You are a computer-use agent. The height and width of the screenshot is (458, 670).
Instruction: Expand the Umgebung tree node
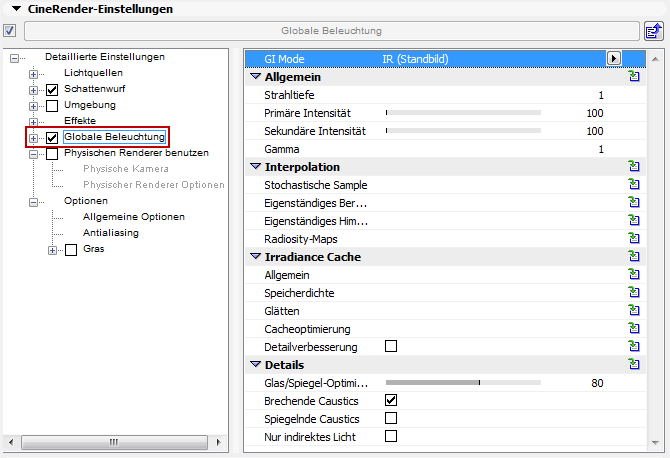tap(33, 106)
